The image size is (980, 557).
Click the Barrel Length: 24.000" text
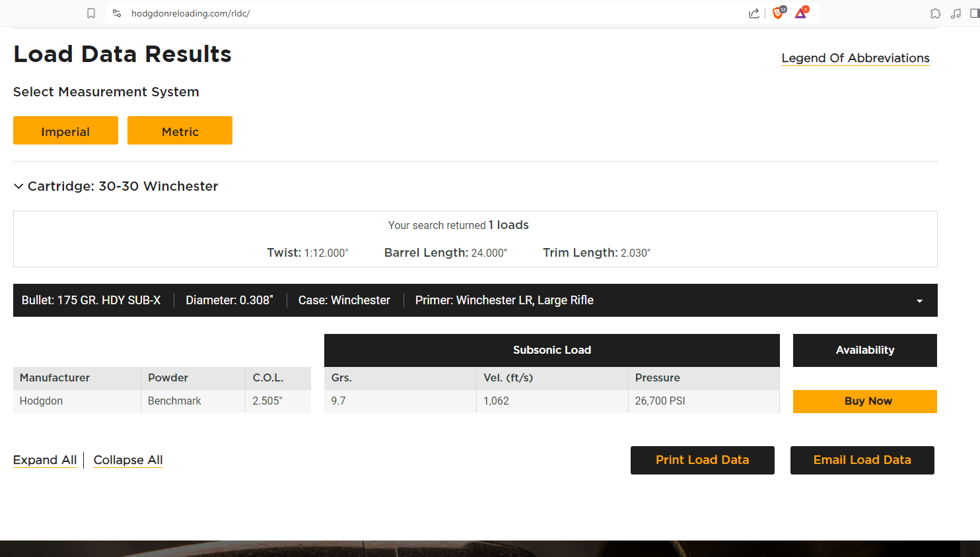point(446,253)
